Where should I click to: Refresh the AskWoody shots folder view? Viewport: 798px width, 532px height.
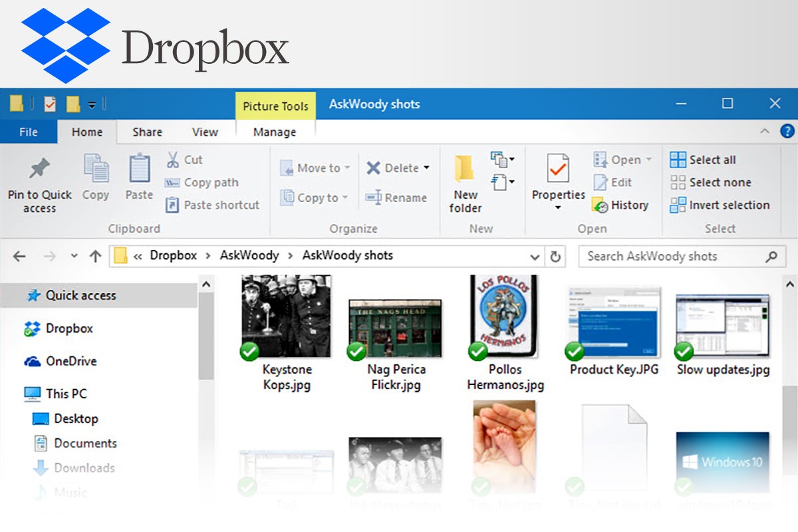[555, 257]
